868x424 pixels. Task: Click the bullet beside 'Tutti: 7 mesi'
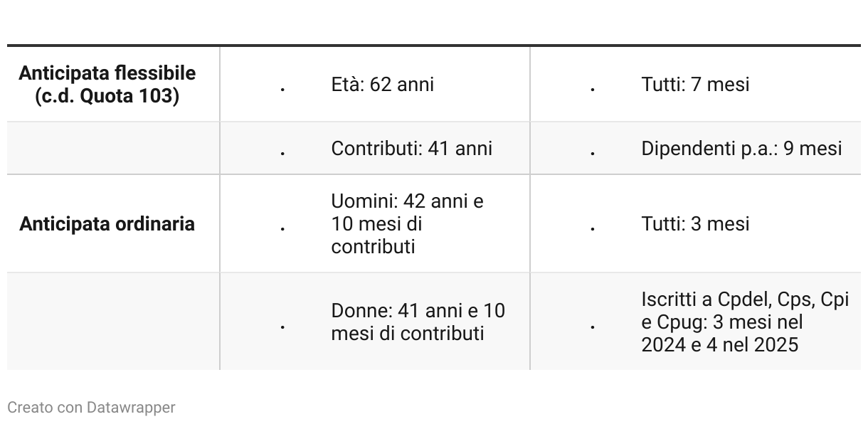(593, 90)
